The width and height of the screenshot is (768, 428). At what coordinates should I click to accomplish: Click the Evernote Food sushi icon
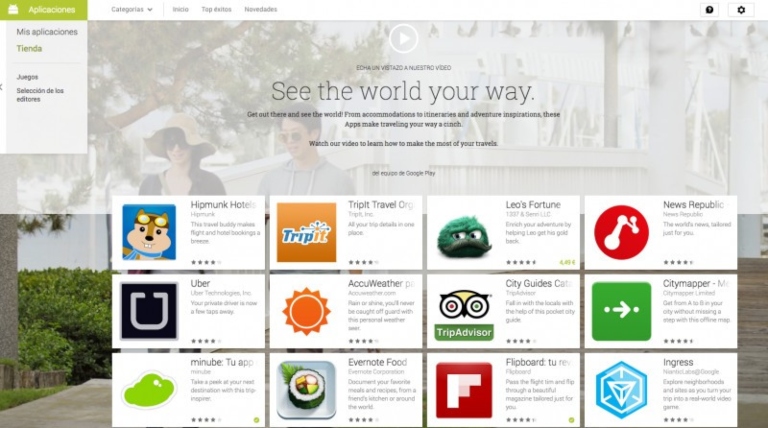(306, 389)
